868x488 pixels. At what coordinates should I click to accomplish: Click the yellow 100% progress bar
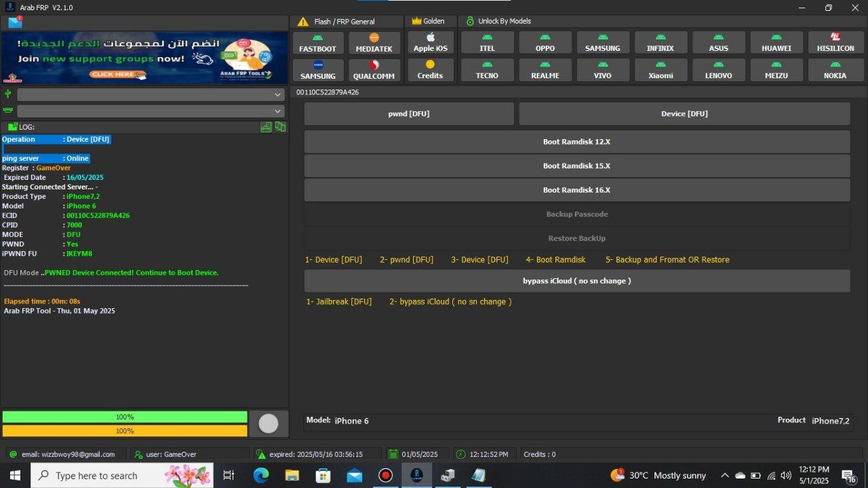(125, 431)
